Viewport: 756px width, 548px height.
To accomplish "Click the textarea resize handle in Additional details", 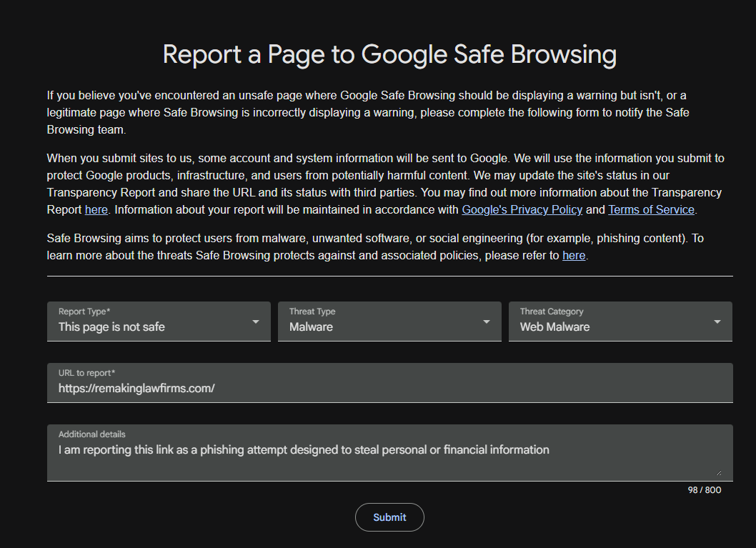I will coord(718,473).
